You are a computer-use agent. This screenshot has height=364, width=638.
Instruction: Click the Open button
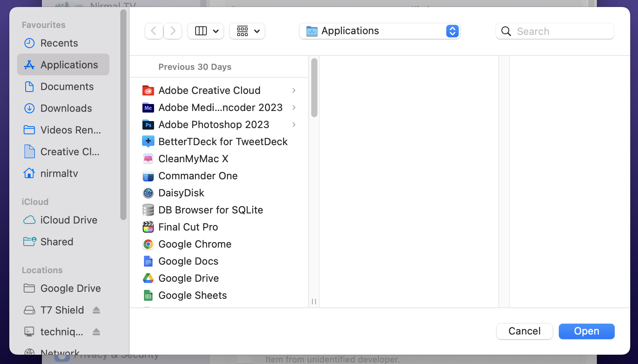tap(587, 331)
